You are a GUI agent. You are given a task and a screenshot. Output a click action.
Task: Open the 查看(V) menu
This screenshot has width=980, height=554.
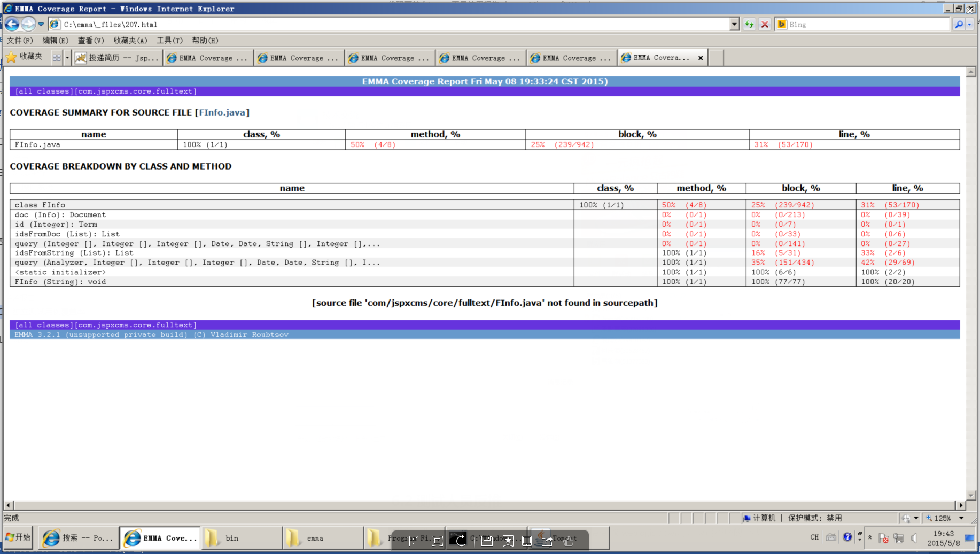click(x=91, y=40)
